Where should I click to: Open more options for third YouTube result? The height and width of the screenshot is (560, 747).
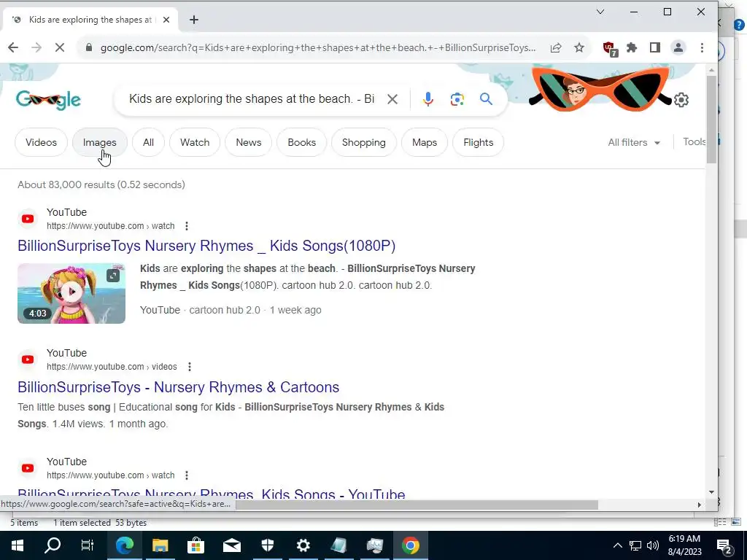(x=187, y=475)
